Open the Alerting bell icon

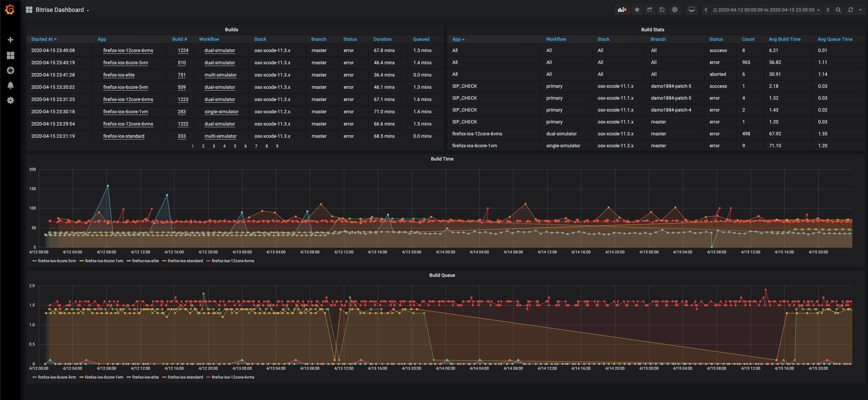11,85
